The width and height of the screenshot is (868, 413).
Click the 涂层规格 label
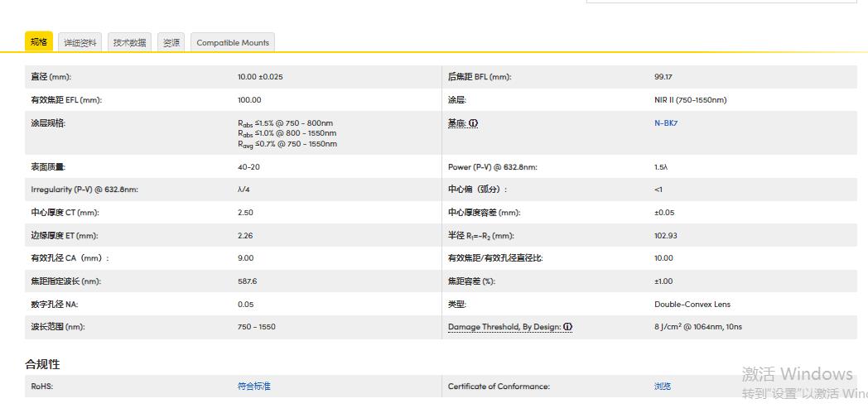click(47, 123)
